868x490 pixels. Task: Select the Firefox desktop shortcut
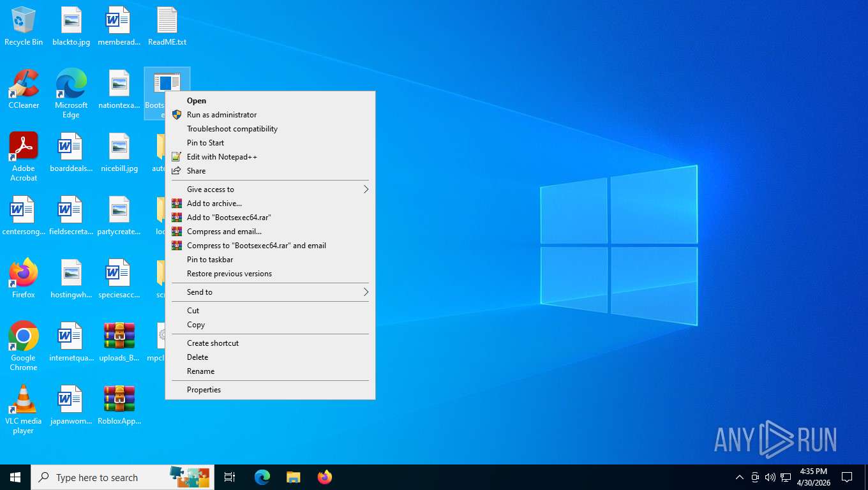click(24, 279)
